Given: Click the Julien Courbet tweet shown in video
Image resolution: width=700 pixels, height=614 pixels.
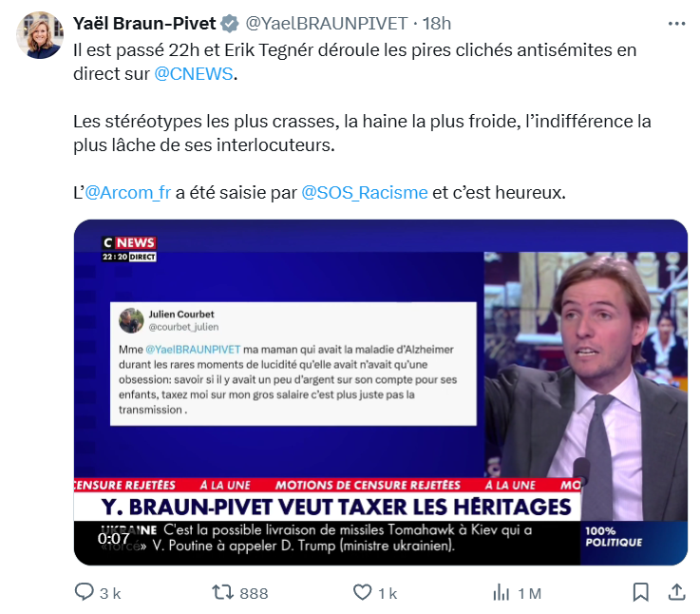Looking at the screenshot, I should pos(293,364).
